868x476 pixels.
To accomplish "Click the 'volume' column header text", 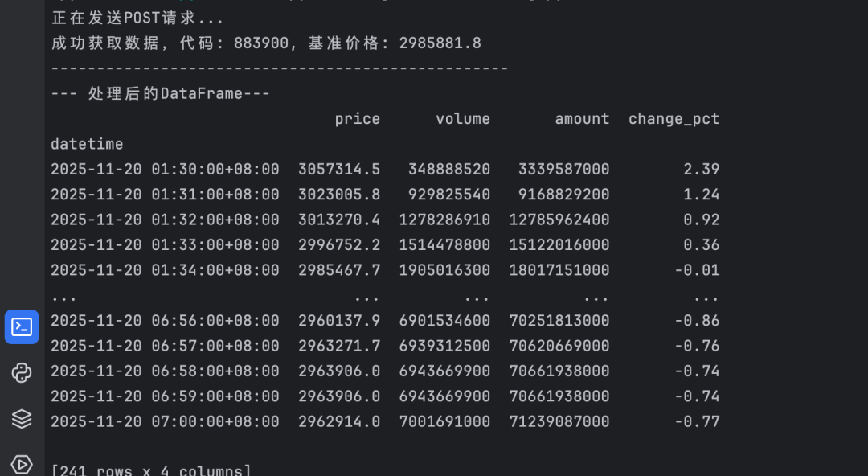I will (x=463, y=119).
